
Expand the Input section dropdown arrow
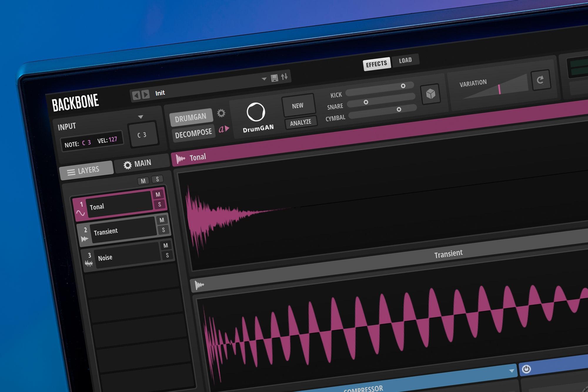tap(141, 117)
